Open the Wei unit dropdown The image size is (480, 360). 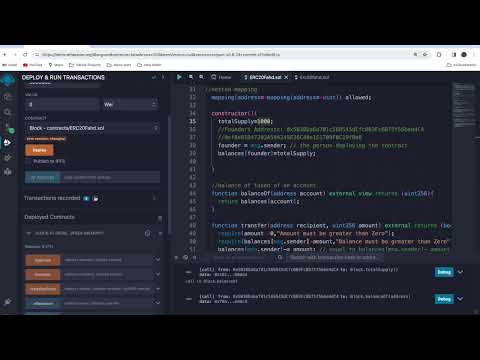tap(130, 105)
